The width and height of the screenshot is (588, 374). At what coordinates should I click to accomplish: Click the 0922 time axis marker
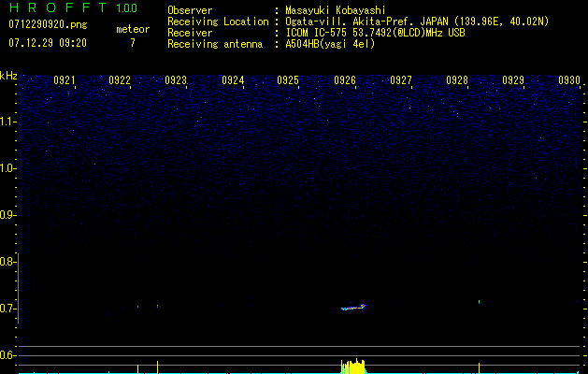coord(120,80)
